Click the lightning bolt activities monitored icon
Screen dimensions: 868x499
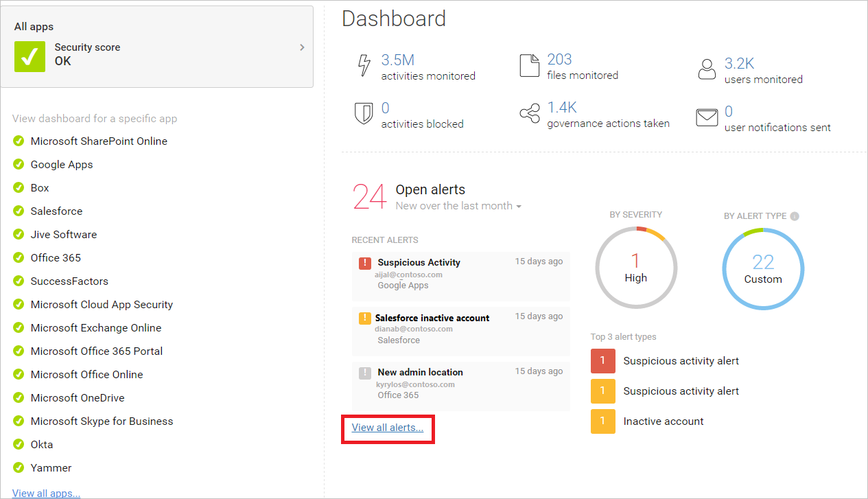[364, 65]
